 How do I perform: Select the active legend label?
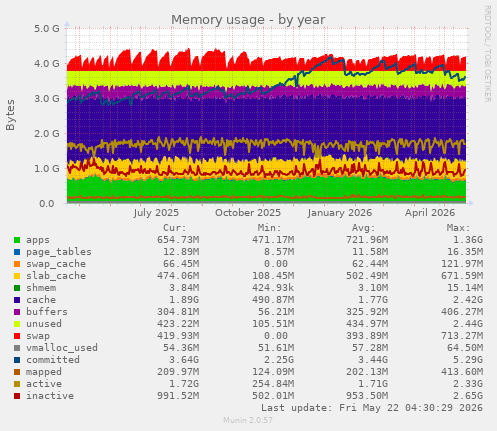[44, 384]
